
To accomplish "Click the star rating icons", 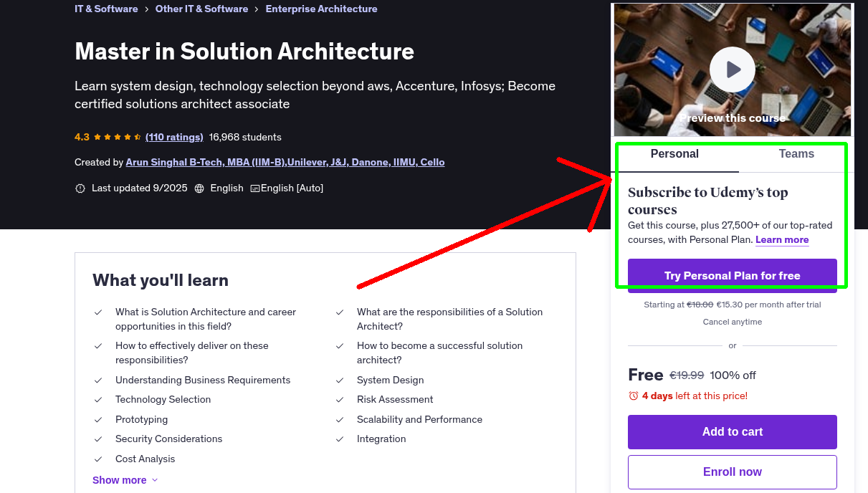I will point(118,137).
